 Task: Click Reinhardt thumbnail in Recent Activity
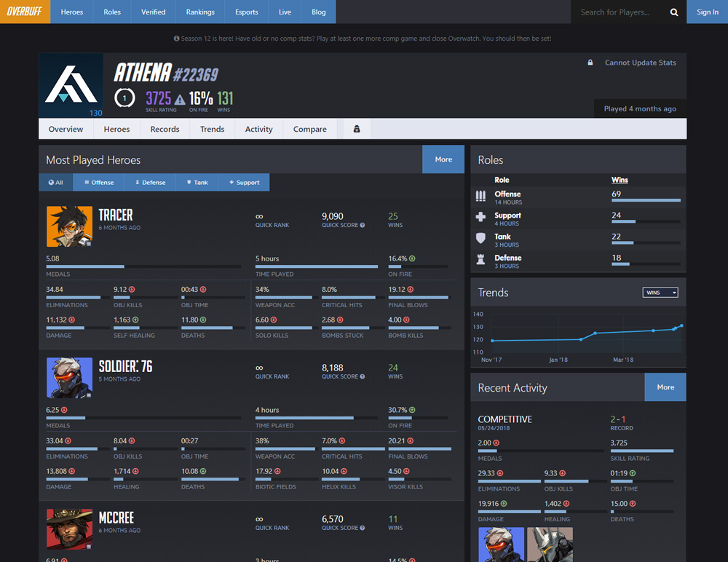pos(550,545)
